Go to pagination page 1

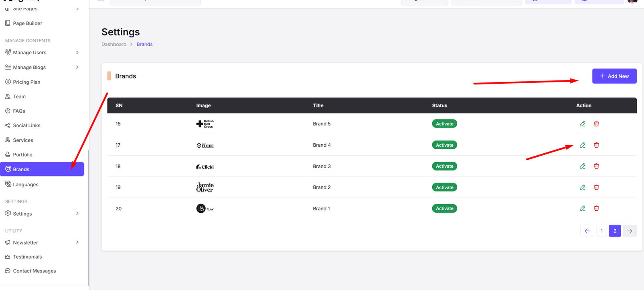coord(601,231)
